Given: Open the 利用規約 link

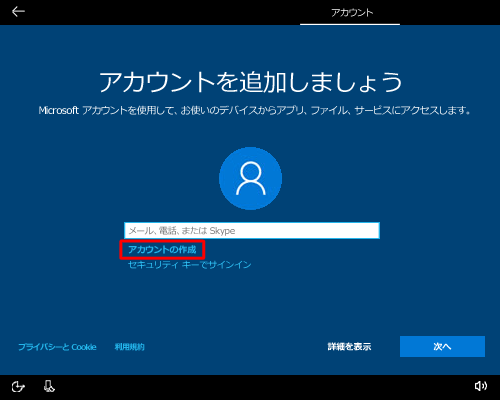Looking at the screenshot, I should [129, 347].
